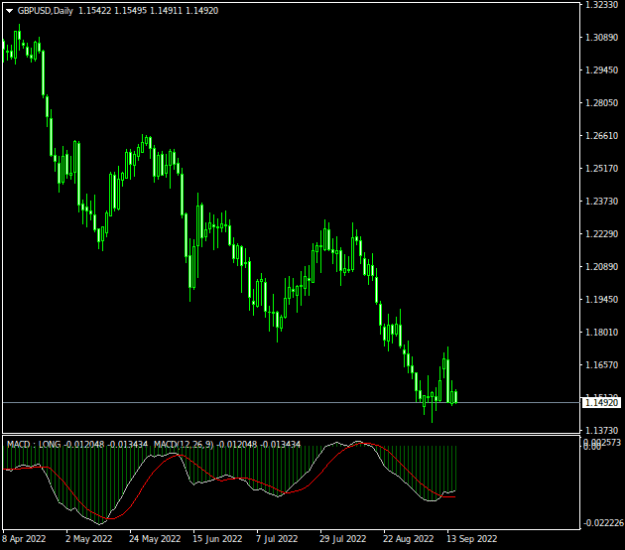Viewport: 625px width, 550px height.
Task: Select the GBPUSD,Daily chart title text
Action: [x=45, y=11]
